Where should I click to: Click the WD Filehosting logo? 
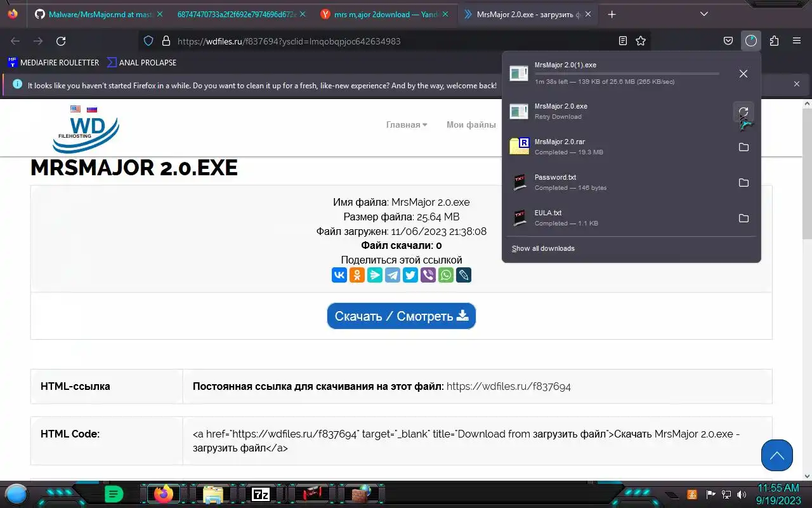(x=85, y=133)
